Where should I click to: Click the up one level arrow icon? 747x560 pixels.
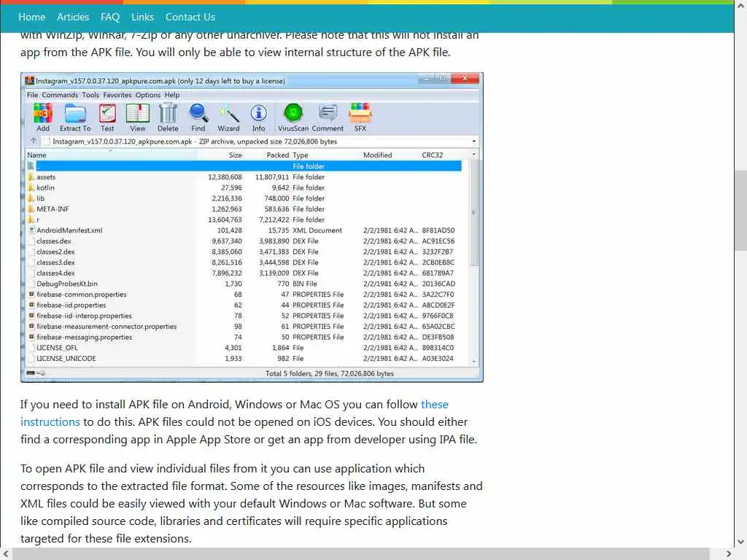tap(34, 141)
